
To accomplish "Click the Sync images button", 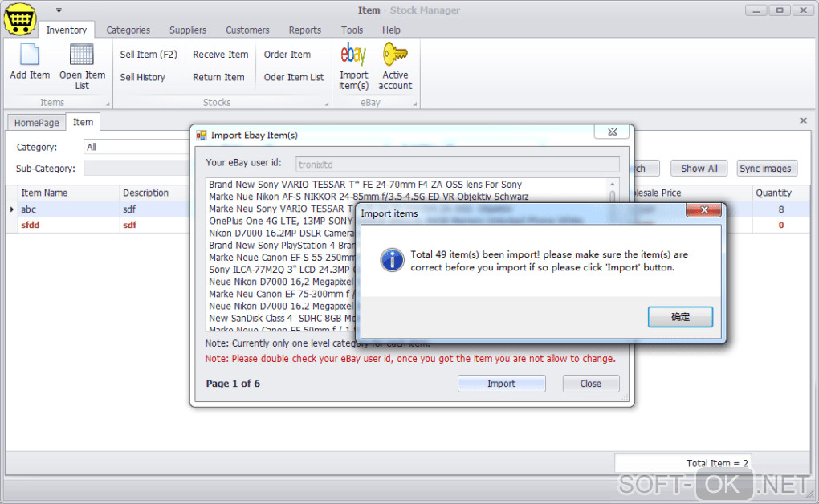I will click(x=766, y=169).
